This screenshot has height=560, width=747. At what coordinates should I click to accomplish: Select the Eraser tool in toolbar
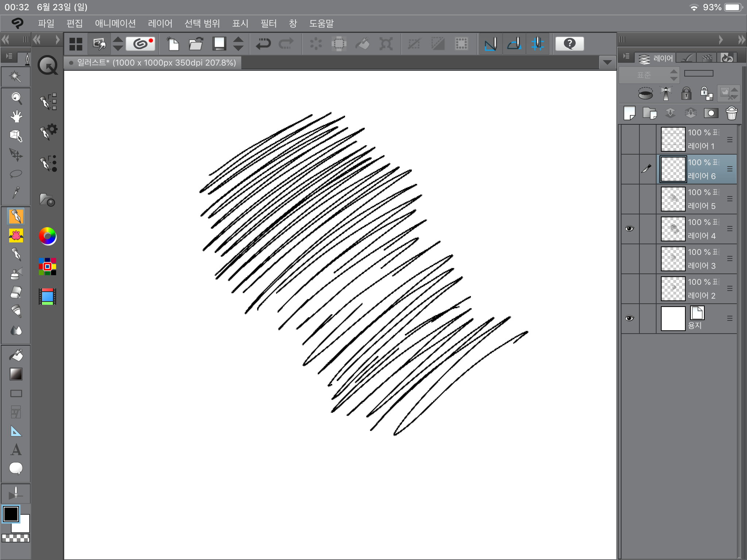(x=16, y=292)
